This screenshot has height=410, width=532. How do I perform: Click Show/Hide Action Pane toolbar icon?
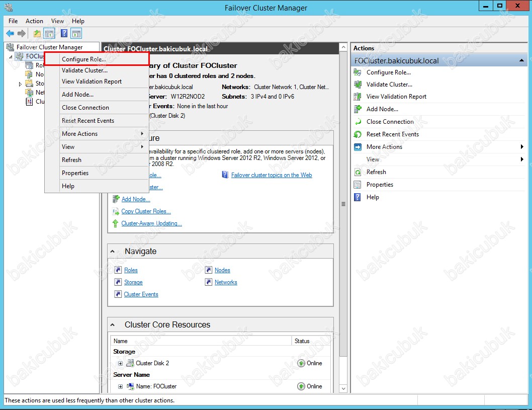click(x=76, y=33)
